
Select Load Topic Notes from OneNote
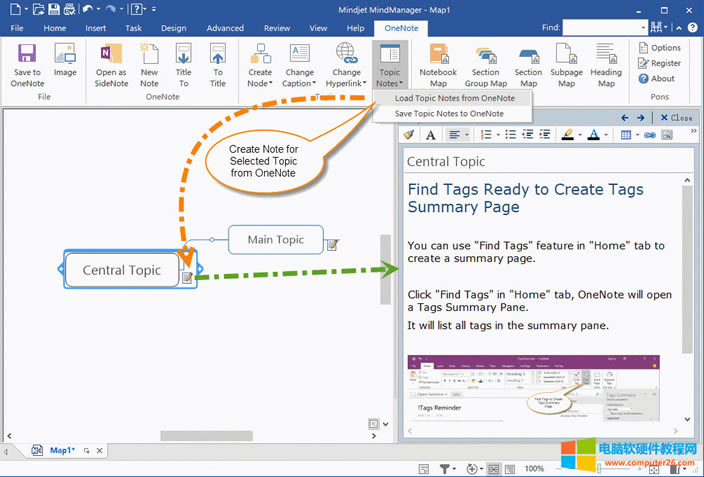tap(454, 98)
